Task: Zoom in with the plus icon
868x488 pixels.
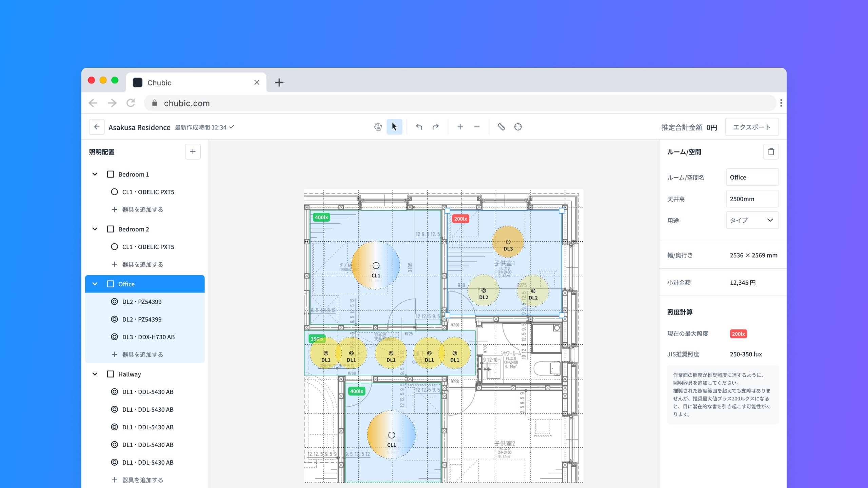Action: (x=460, y=127)
